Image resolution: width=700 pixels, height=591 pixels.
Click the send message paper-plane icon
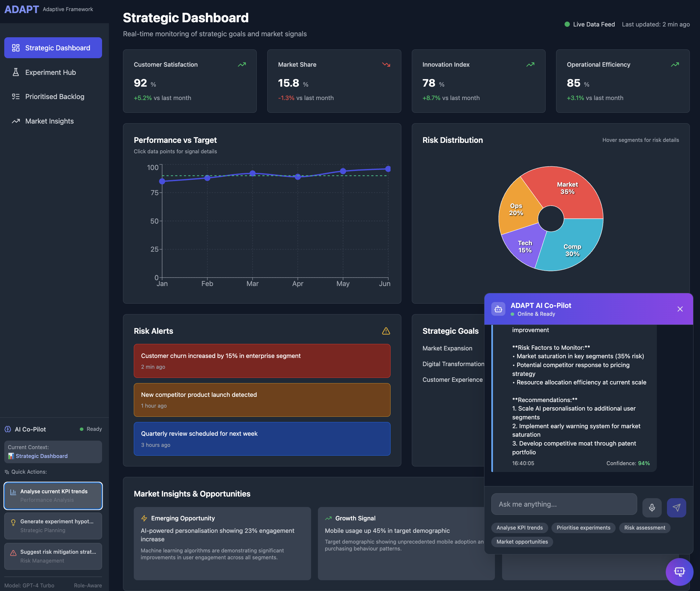click(676, 508)
